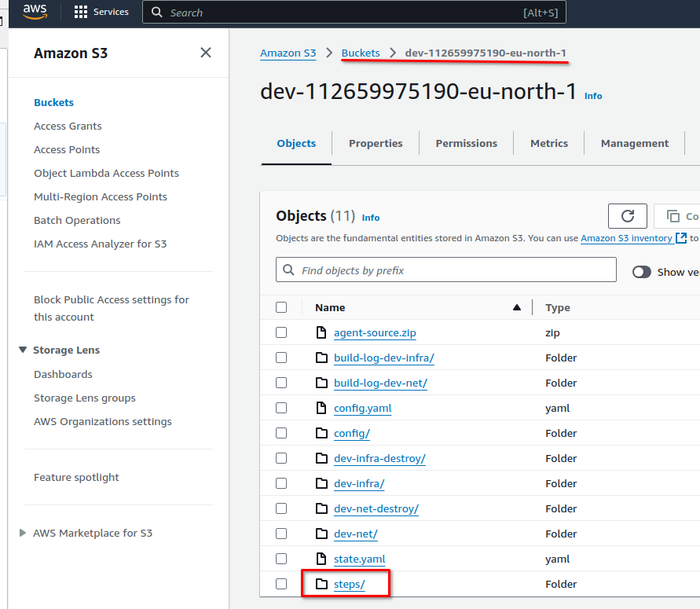700x609 pixels.
Task: Click the folder icon beside dev-net-destroy/
Action: [321, 508]
